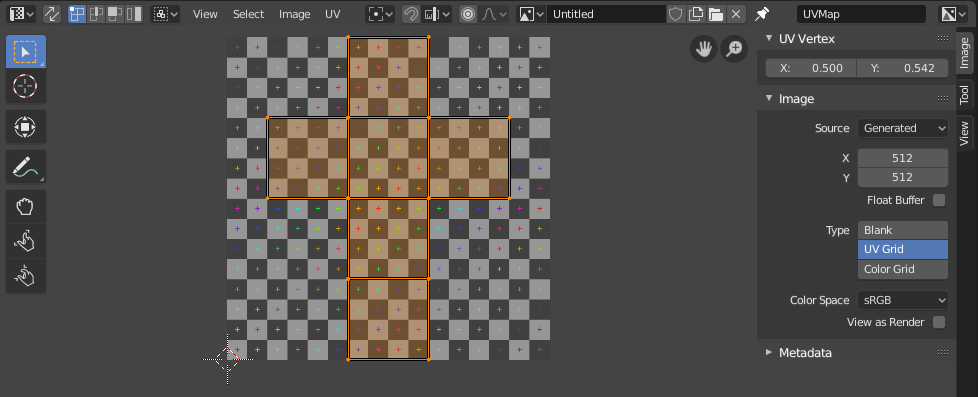This screenshot has height=397, width=978.
Task: Select the Select Box tool
Action: click(26, 52)
